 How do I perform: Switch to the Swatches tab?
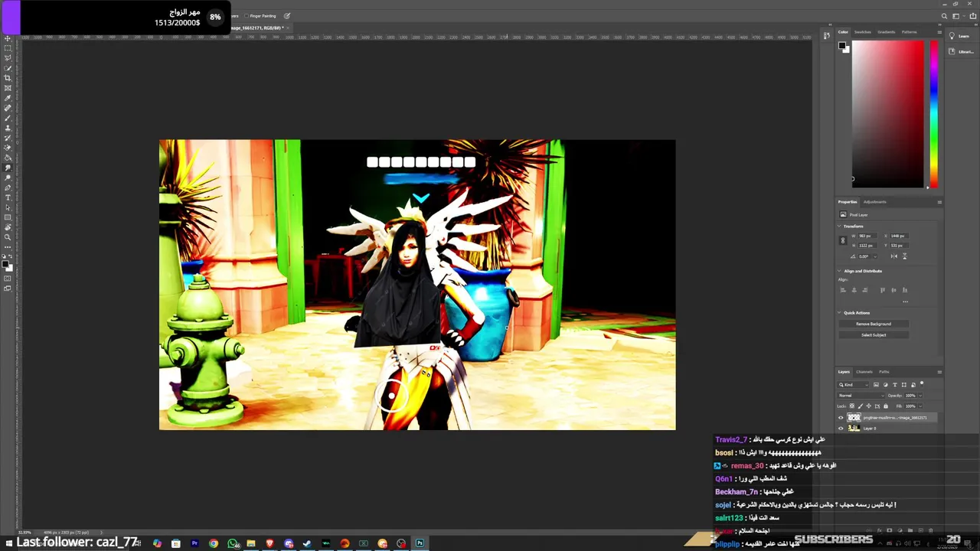(x=863, y=32)
